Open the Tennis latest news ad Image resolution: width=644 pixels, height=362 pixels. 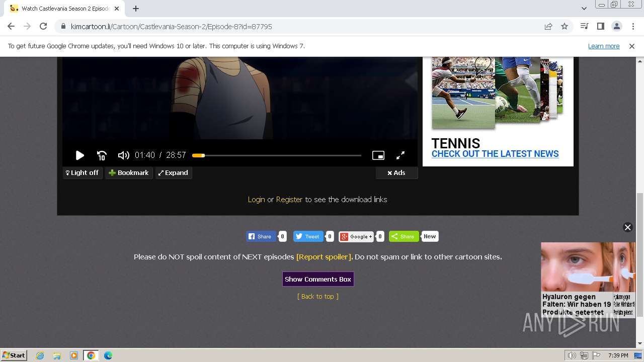pyautogui.click(x=495, y=154)
